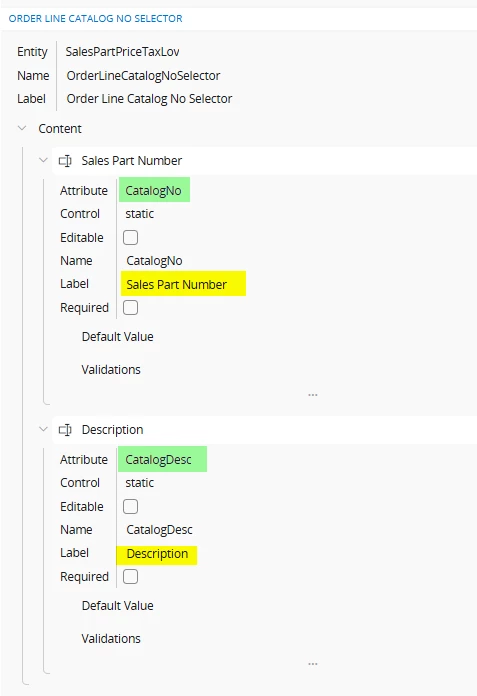Toggle Required checkbox for CatalogNo

tap(130, 308)
